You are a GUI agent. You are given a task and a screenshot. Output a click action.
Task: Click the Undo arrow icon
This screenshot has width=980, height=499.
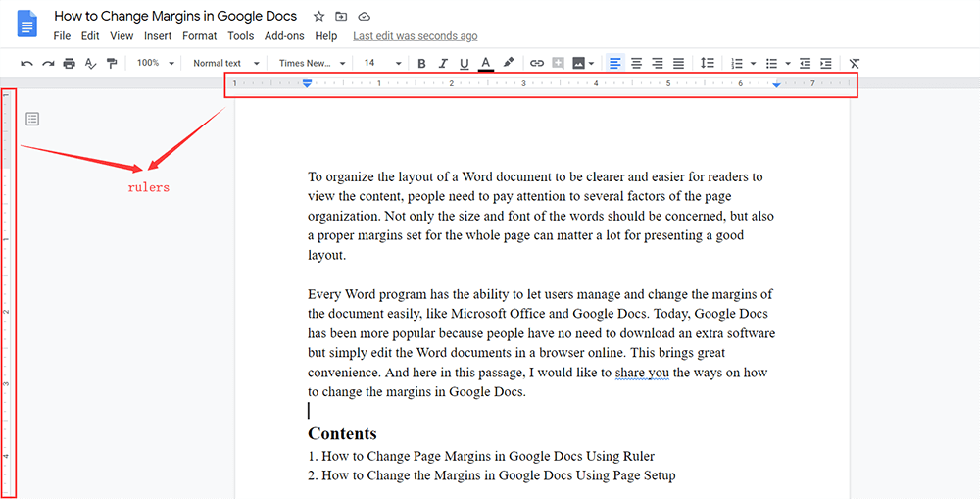(26, 63)
